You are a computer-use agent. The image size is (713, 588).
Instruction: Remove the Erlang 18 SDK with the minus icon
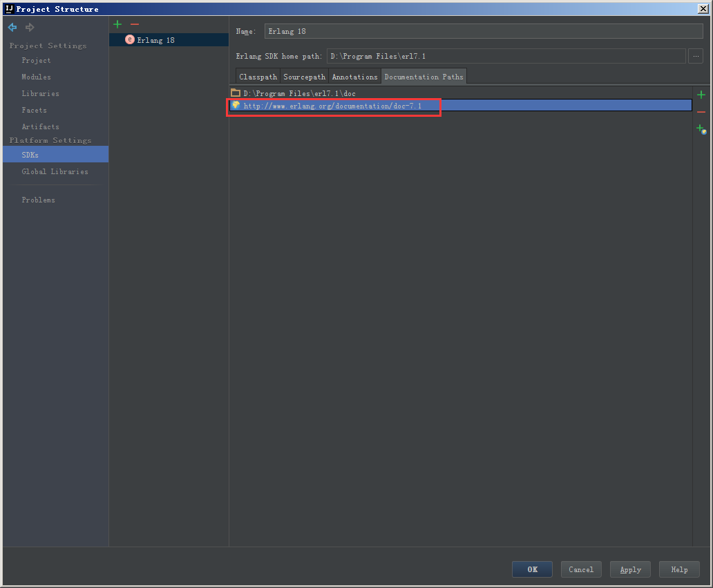point(135,23)
